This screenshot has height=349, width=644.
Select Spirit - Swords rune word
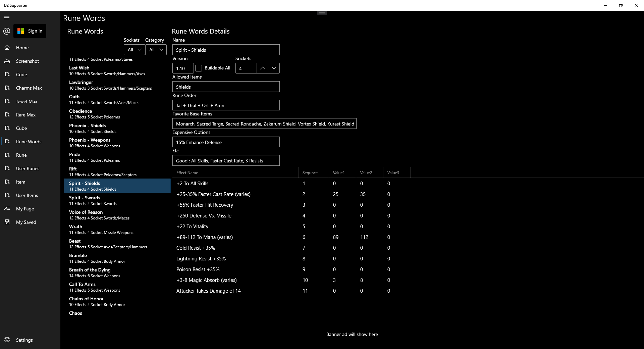pos(117,200)
